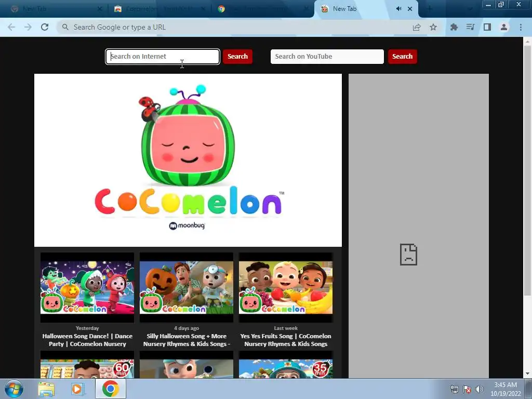Open the media controls icon in toolbar
This screenshot has width=532, height=399.
(x=470, y=27)
